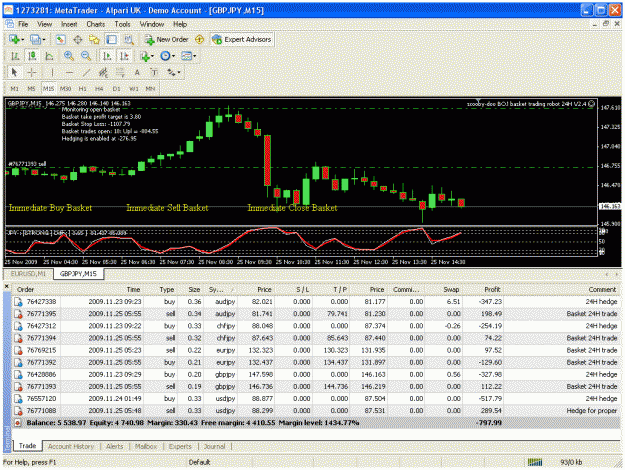This screenshot has width=625, height=470.
Task: Open the Journal tab
Action: (x=214, y=446)
